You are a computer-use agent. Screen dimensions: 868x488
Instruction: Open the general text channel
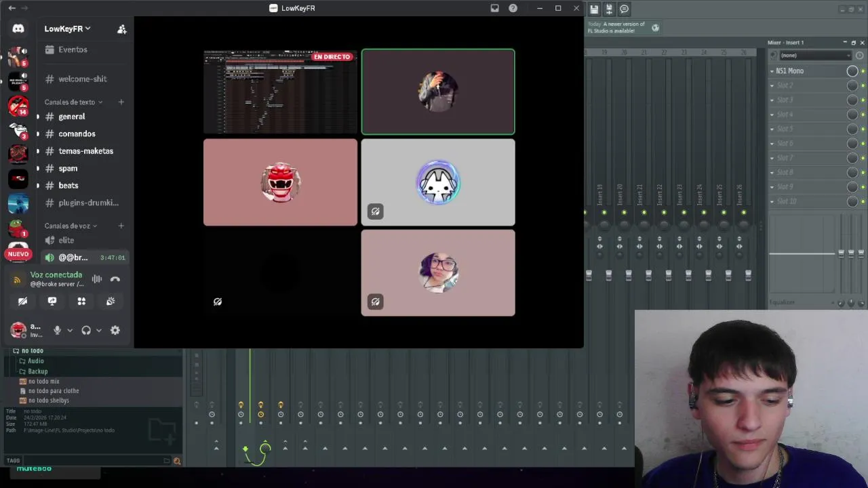point(72,117)
